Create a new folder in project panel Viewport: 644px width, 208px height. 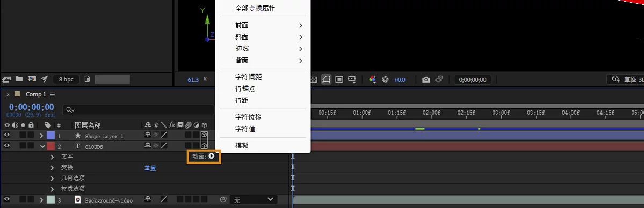(19, 79)
